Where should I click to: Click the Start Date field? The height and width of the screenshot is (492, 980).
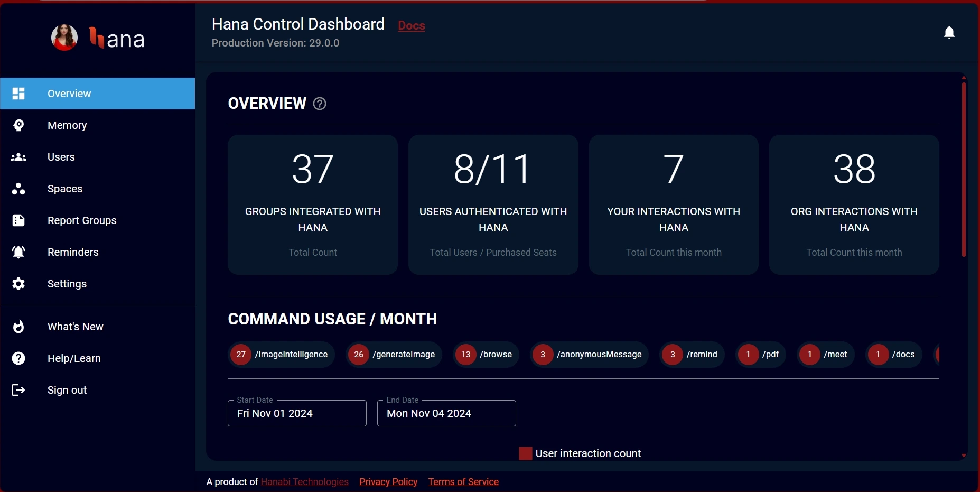click(x=297, y=413)
